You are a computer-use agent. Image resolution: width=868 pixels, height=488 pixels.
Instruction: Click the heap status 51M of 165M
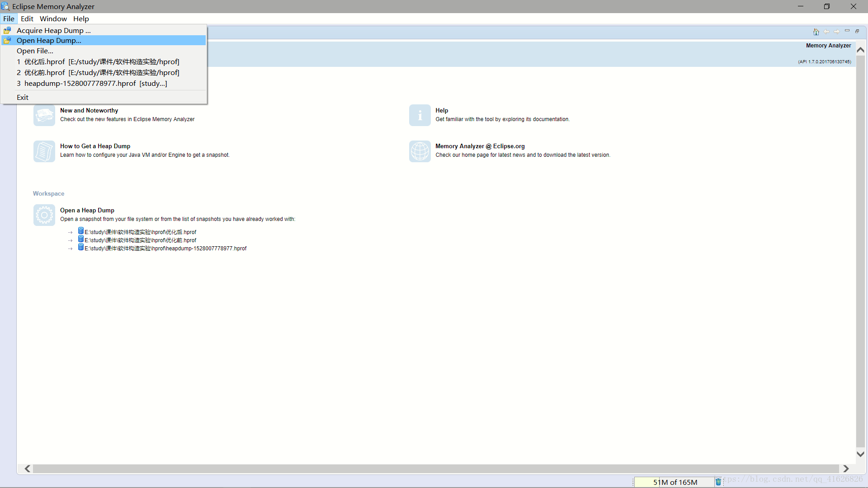(675, 482)
